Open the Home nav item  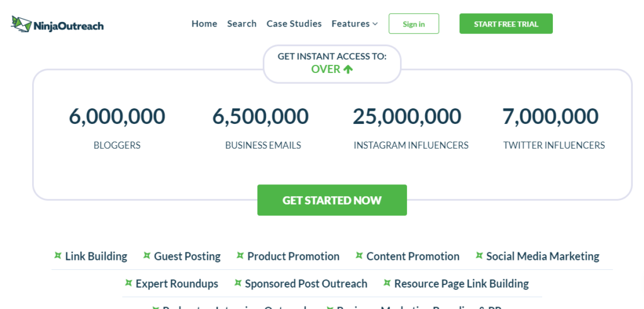point(204,24)
